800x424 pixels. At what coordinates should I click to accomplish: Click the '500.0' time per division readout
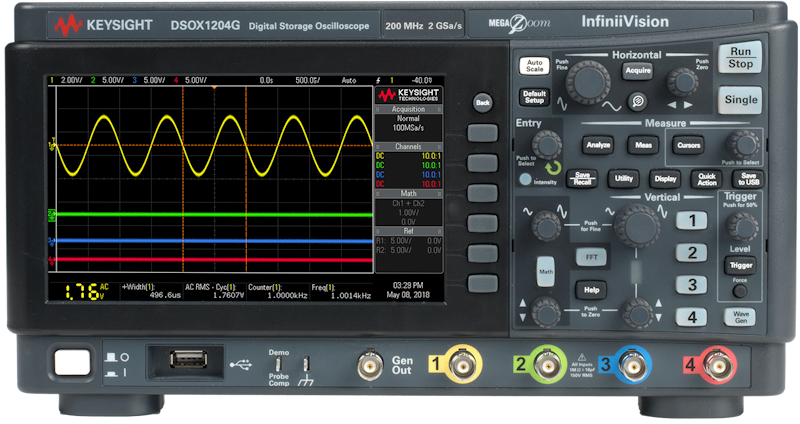(308, 80)
